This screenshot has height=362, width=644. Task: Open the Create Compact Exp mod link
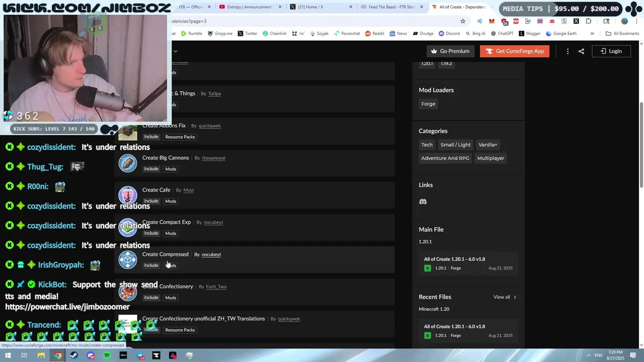click(x=167, y=222)
